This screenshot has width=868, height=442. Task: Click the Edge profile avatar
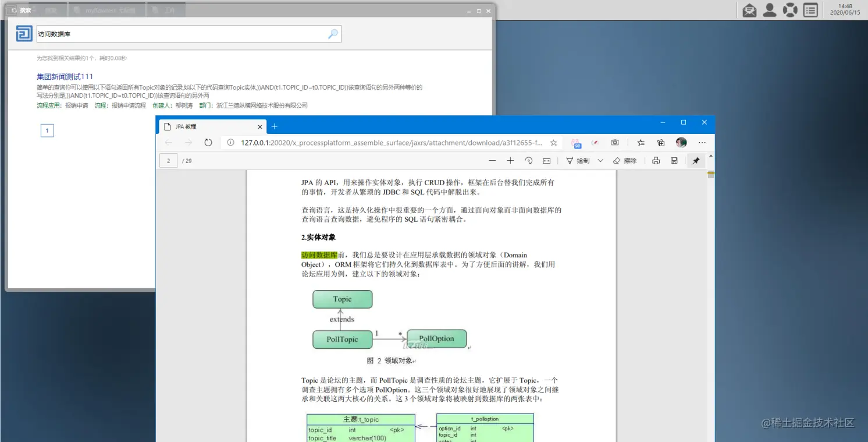(x=681, y=142)
